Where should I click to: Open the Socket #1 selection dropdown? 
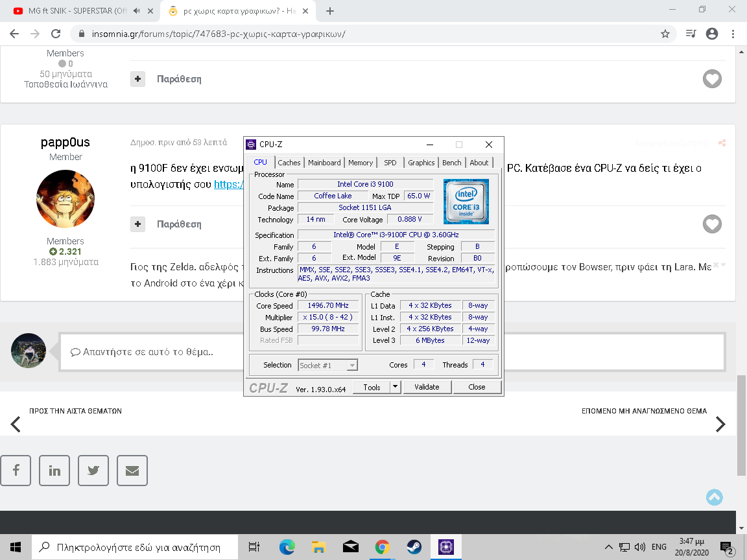pos(327,366)
